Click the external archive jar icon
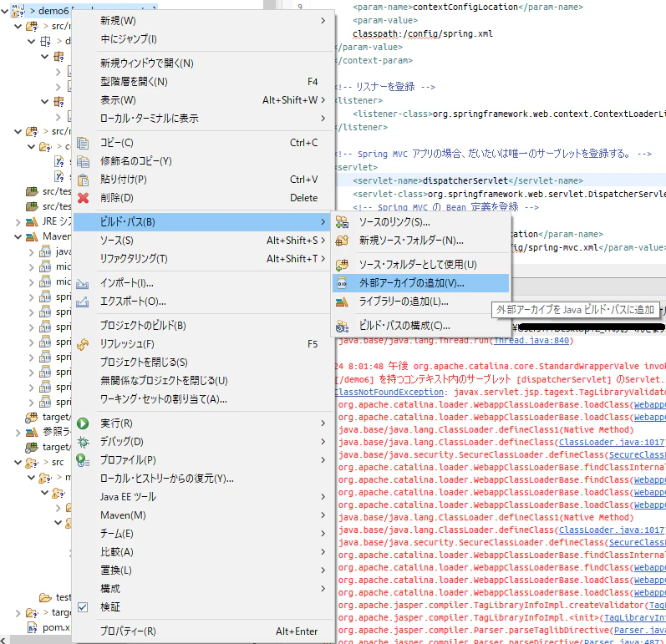Image resolution: width=666 pixels, height=644 pixels. (342, 283)
